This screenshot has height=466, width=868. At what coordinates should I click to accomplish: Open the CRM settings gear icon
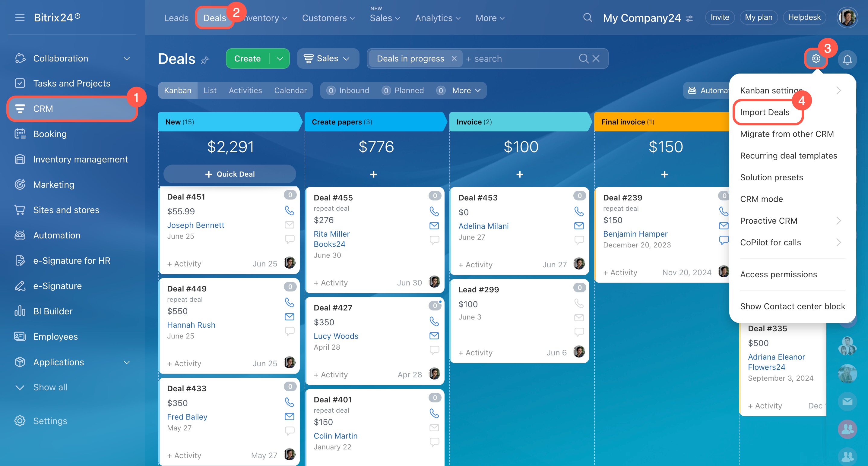pos(816,58)
